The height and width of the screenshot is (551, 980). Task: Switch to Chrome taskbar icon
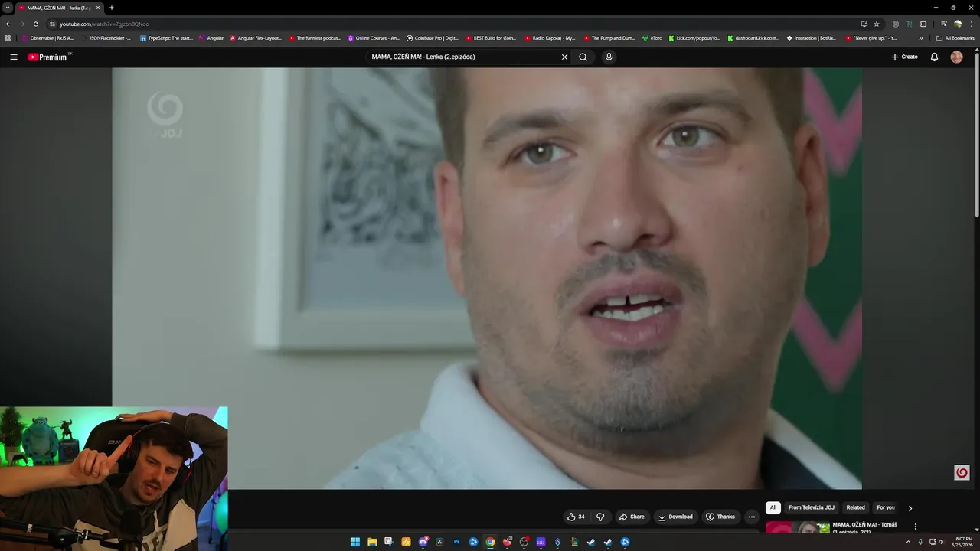490,542
